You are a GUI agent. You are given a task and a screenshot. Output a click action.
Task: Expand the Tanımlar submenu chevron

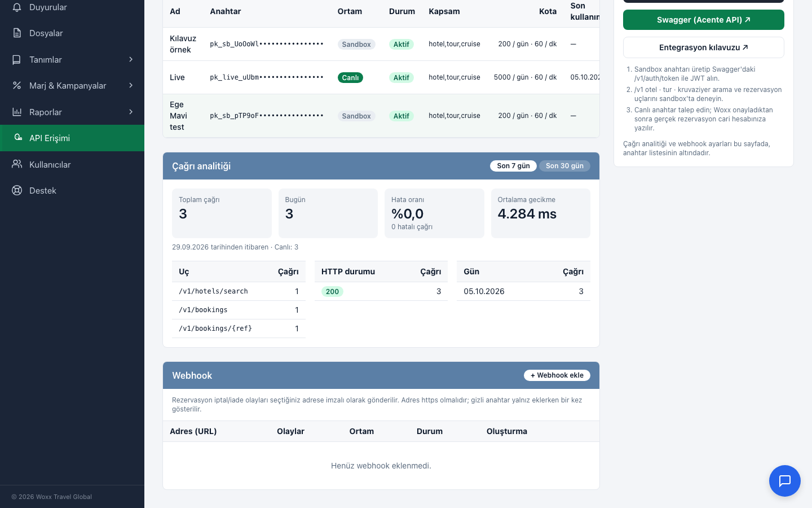(x=131, y=59)
